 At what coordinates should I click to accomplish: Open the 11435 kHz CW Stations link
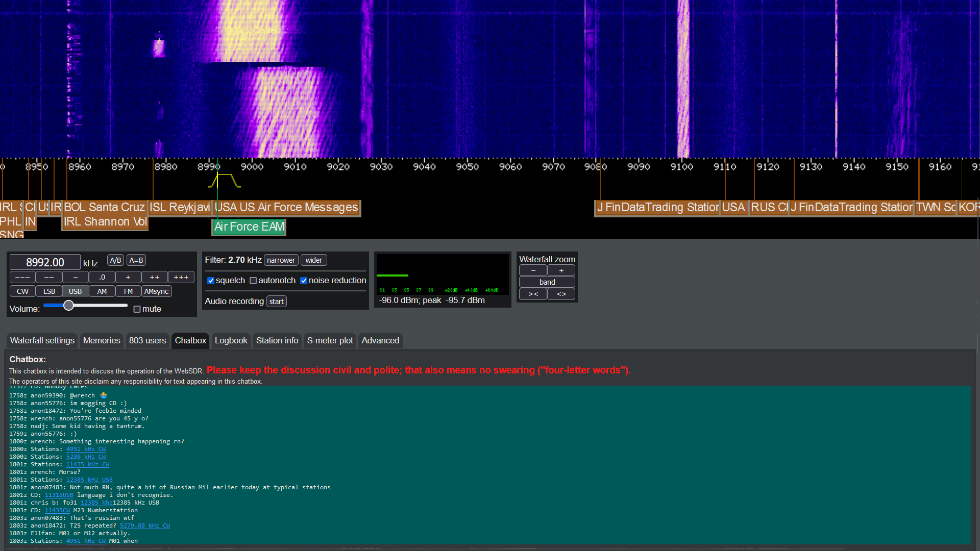88,464
